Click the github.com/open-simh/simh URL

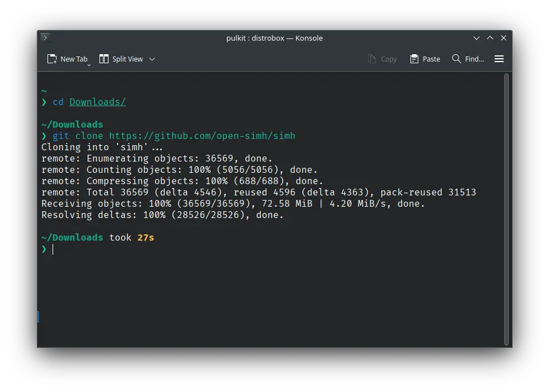pos(202,136)
